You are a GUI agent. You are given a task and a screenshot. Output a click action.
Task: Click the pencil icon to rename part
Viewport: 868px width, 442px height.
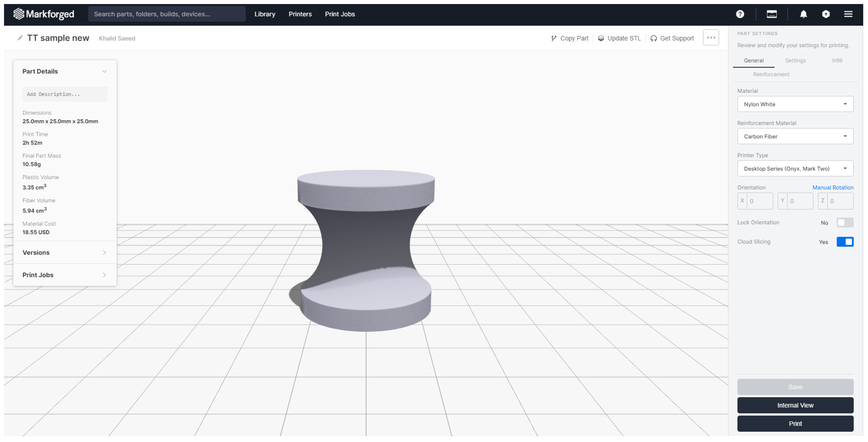[x=20, y=38]
